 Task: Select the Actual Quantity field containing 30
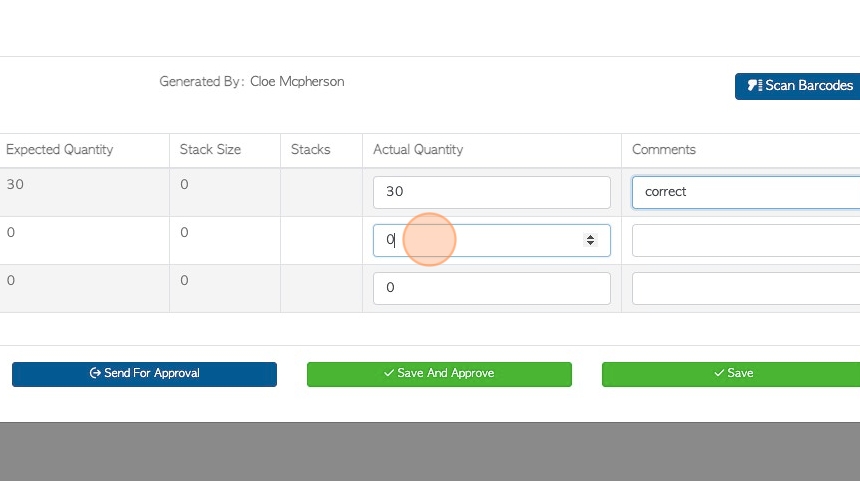click(491, 192)
